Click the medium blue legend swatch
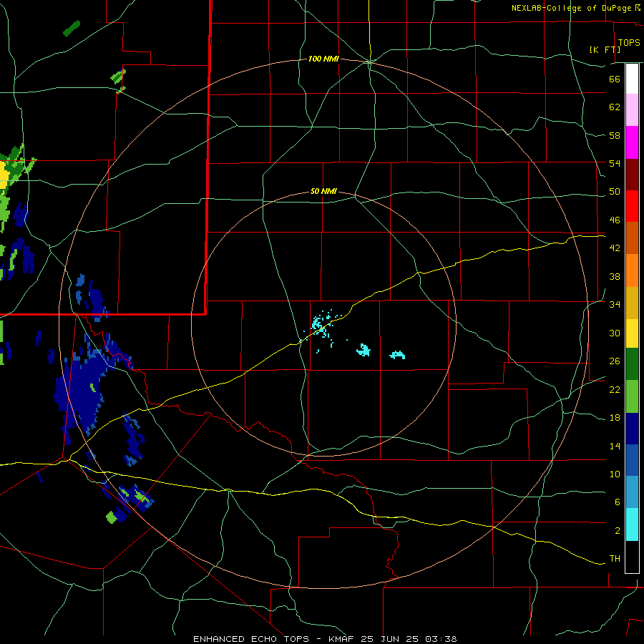 pos(632,460)
